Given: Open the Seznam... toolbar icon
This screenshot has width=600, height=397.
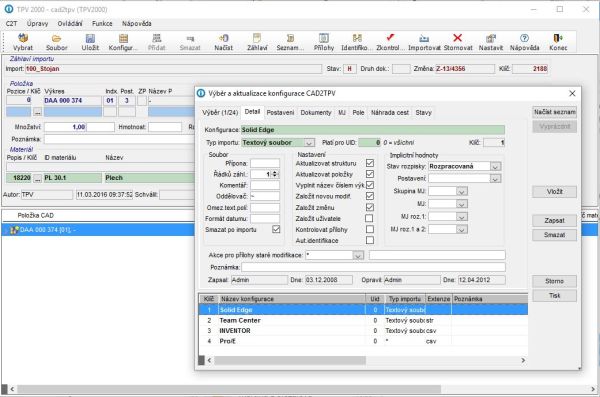Looking at the screenshot, I should click(290, 38).
